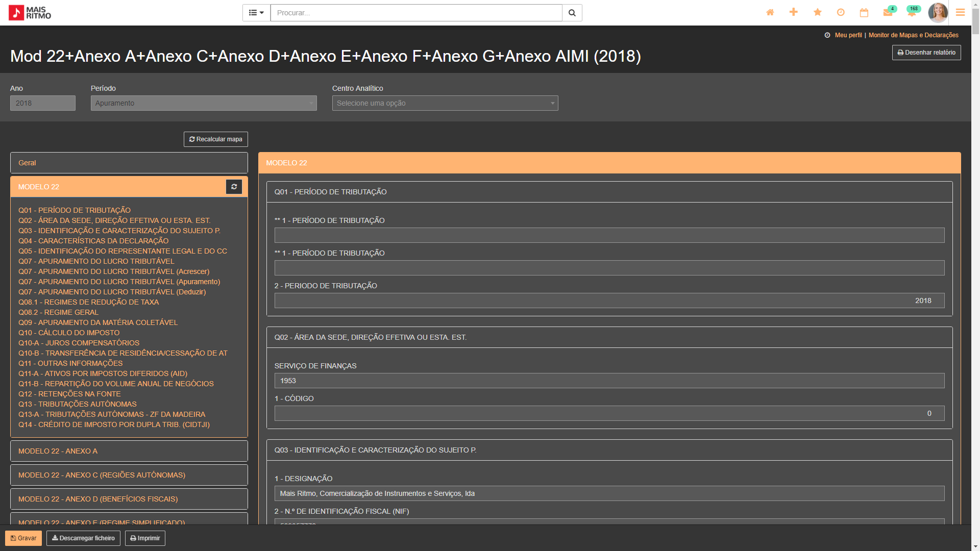Go to Q13 - TRIBUTAÇÕES AUTÓNOMAS
Image resolution: width=980 pixels, height=551 pixels.
click(x=78, y=404)
